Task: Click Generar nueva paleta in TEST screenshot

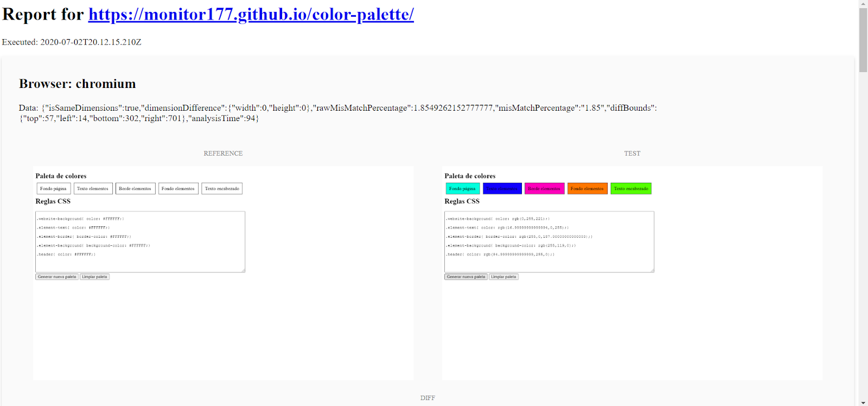Action: [x=466, y=277]
